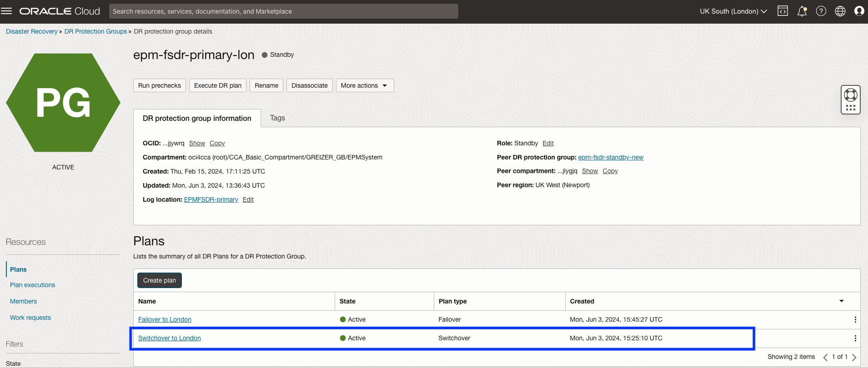Click the Execute DR plan button
Image resolution: width=868 pixels, height=368 pixels.
tap(218, 85)
